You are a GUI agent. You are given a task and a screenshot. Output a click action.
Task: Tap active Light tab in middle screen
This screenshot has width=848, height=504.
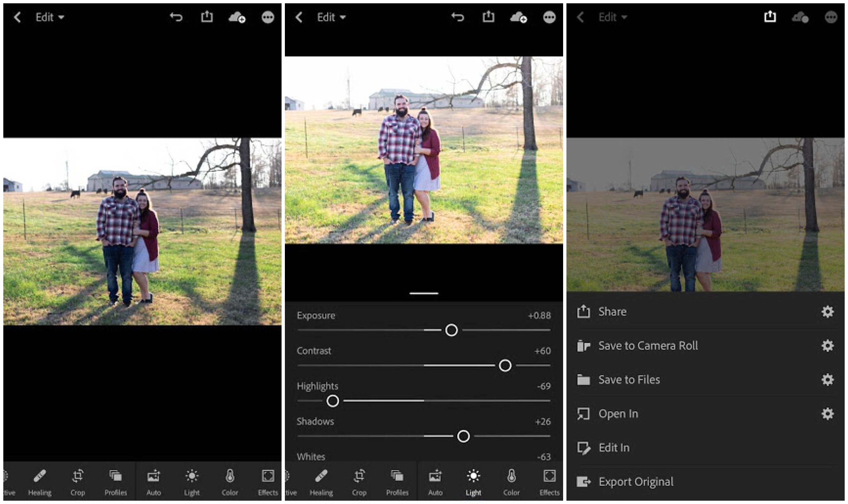coord(473,482)
